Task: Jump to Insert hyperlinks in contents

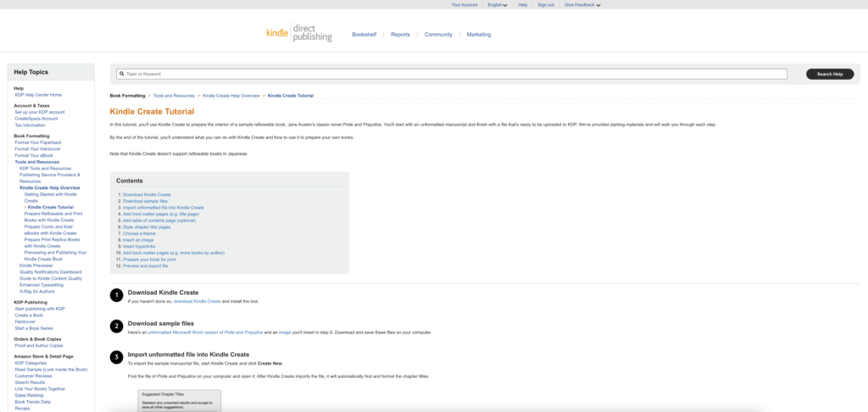Action: tap(139, 247)
